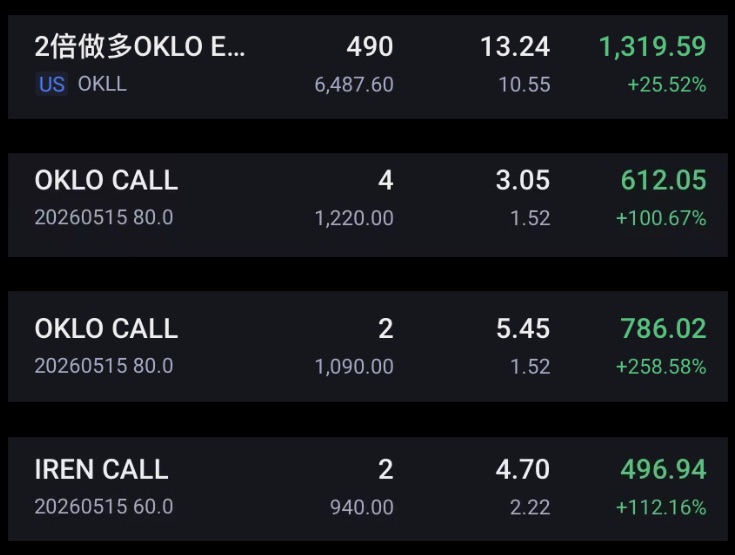Select the 20260515 60.0 IREN contract details
735x555 pixels.
(104, 507)
